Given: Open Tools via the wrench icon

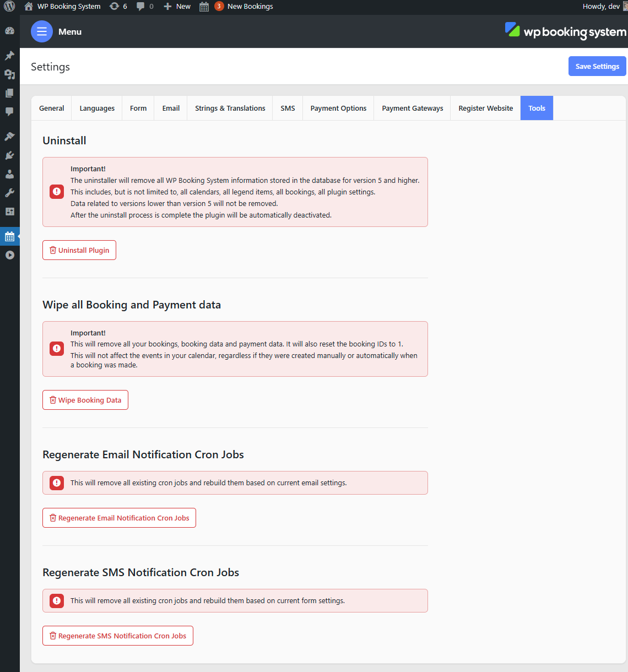Looking at the screenshot, I should (9, 193).
